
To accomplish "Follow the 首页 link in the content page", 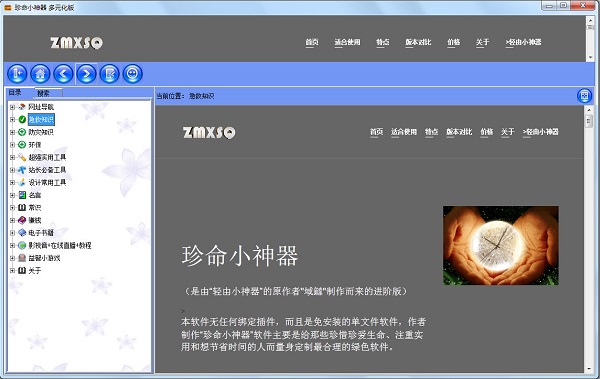I will [x=376, y=132].
